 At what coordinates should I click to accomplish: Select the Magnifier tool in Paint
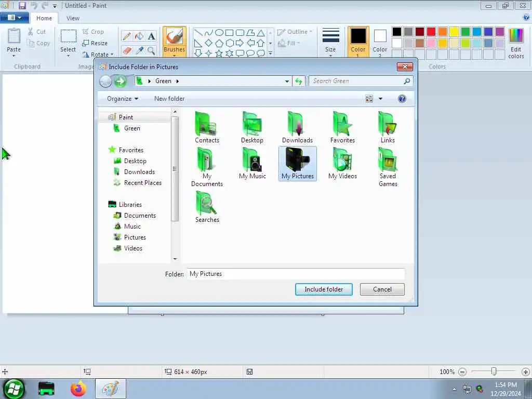point(151,50)
